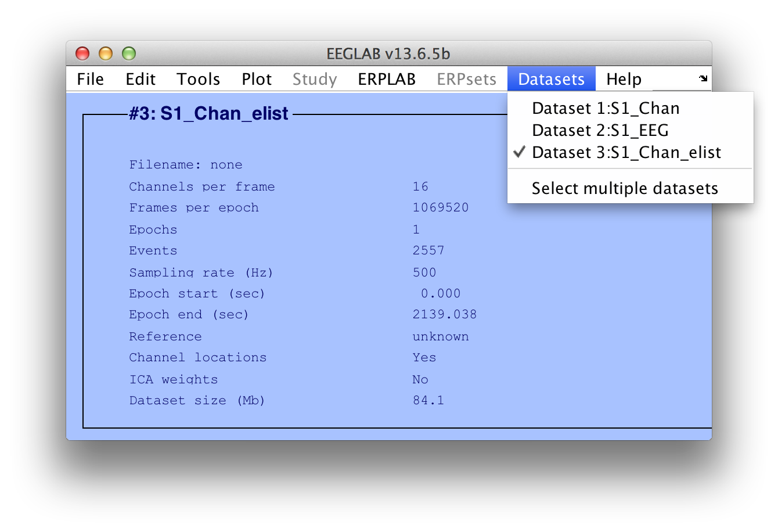Click the epoch start value 0.000
Image resolution: width=778 pixels, height=532 pixels.
coord(441,294)
